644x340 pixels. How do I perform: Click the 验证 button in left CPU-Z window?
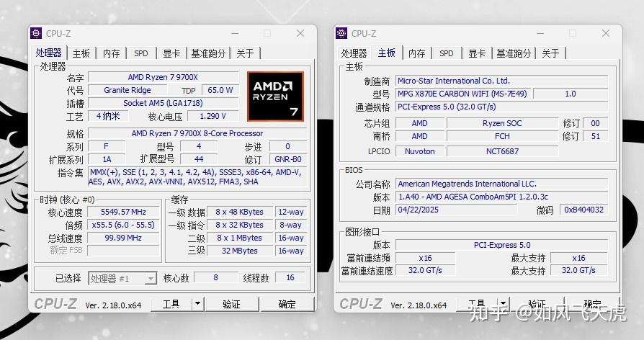232,304
